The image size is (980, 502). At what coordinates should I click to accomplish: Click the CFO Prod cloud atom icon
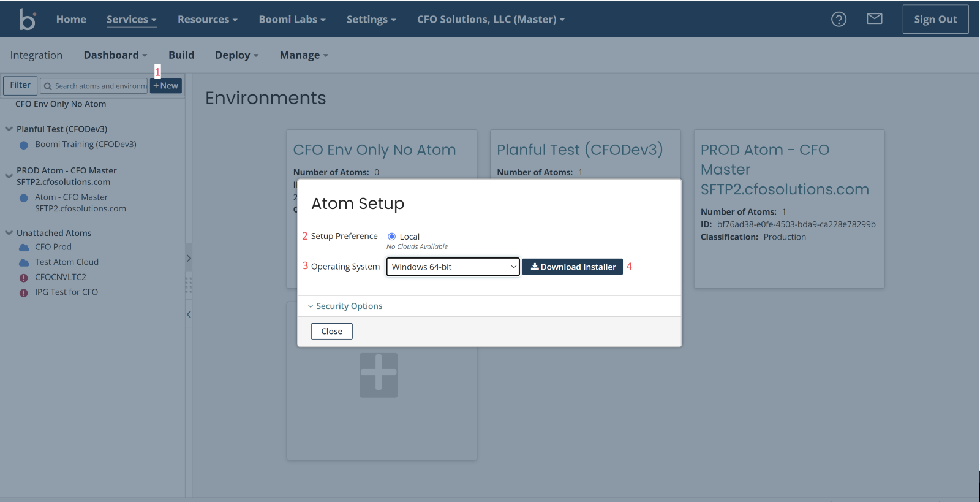pos(24,248)
